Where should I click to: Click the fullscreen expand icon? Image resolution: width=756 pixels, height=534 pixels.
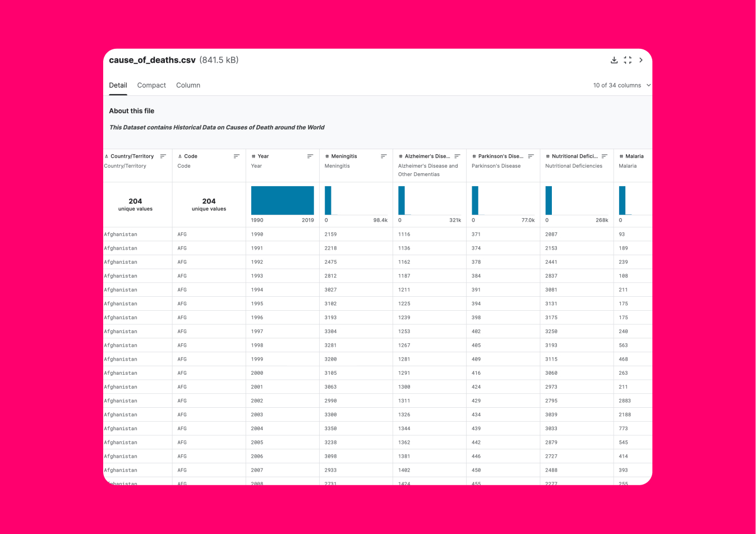(628, 60)
